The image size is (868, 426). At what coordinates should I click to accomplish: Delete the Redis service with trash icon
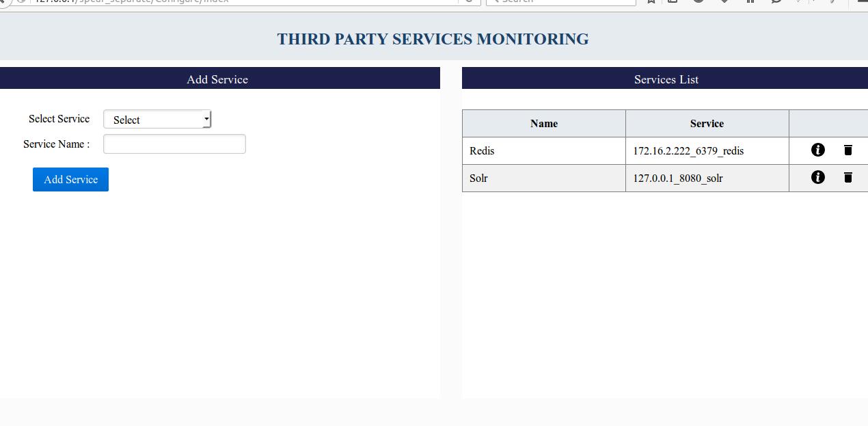pos(848,150)
